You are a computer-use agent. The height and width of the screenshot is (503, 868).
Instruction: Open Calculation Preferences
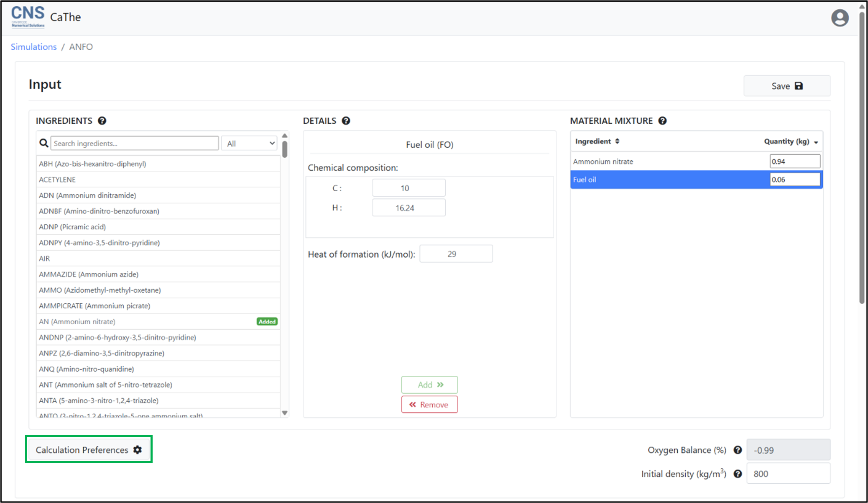[x=89, y=449]
